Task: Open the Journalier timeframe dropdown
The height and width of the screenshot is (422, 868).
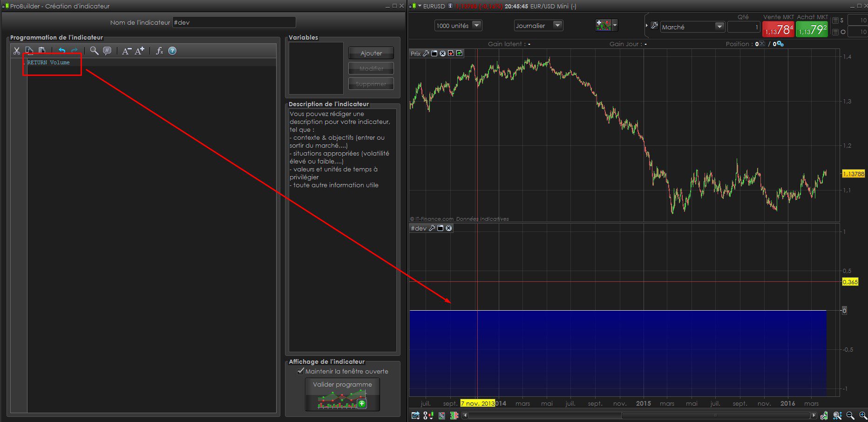Action: pyautogui.click(x=539, y=26)
